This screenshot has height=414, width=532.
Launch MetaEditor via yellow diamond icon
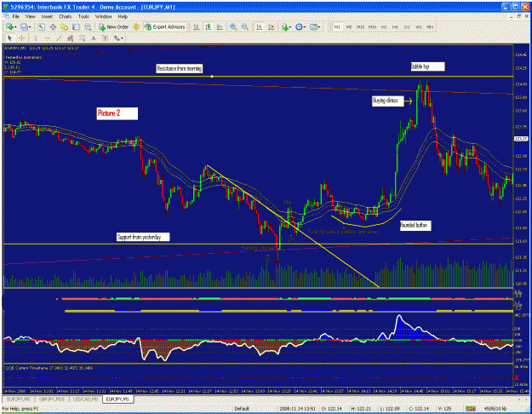pos(136,26)
